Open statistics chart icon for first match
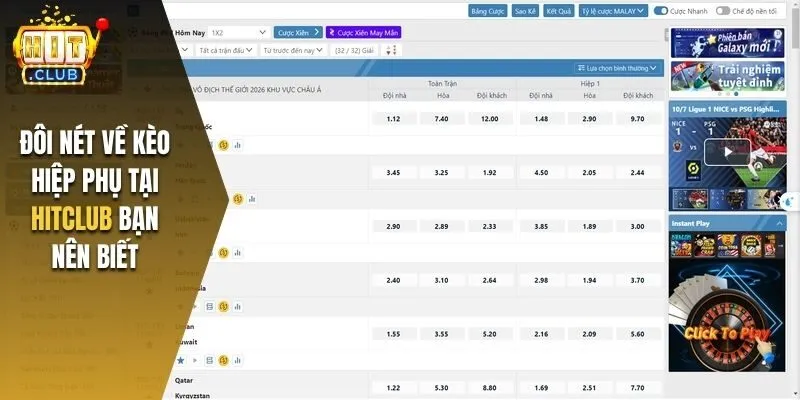The width and height of the screenshot is (800, 400). click(x=238, y=145)
